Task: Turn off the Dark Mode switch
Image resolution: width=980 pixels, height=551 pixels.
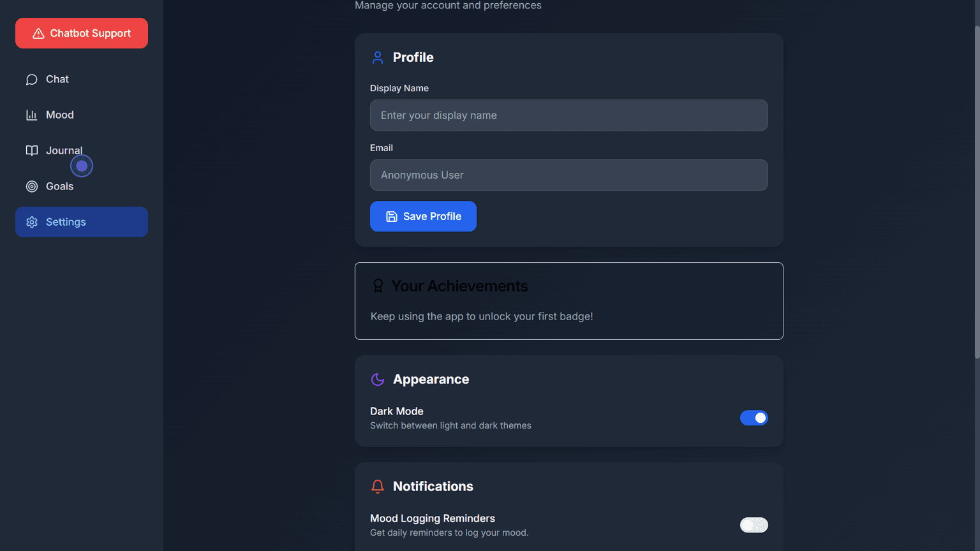Action: [x=754, y=418]
